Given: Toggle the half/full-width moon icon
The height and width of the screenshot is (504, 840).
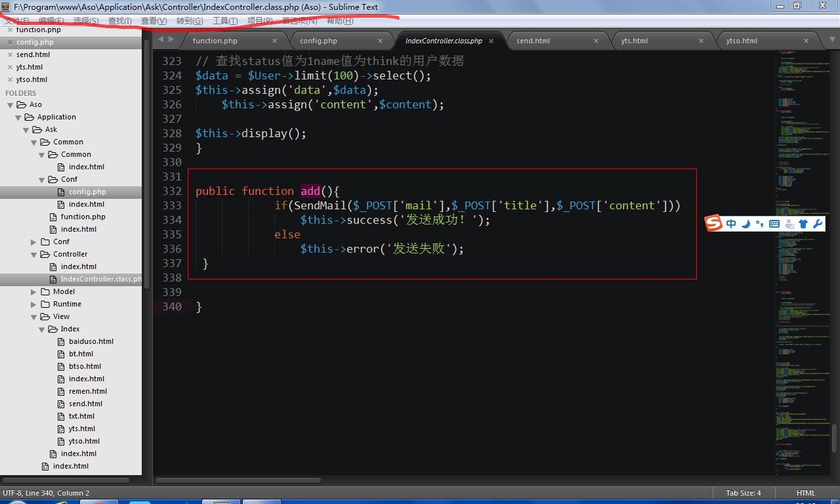Looking at the screenshot, I should (746, 224).
